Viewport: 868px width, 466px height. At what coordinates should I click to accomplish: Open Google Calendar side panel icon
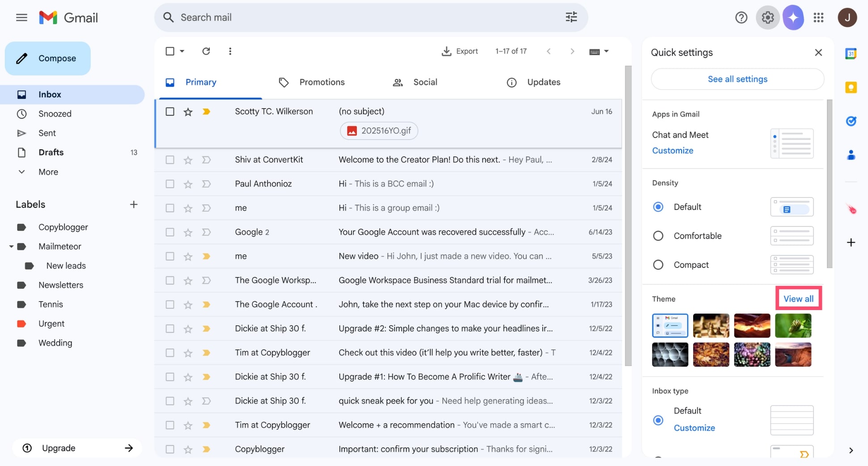851,54
